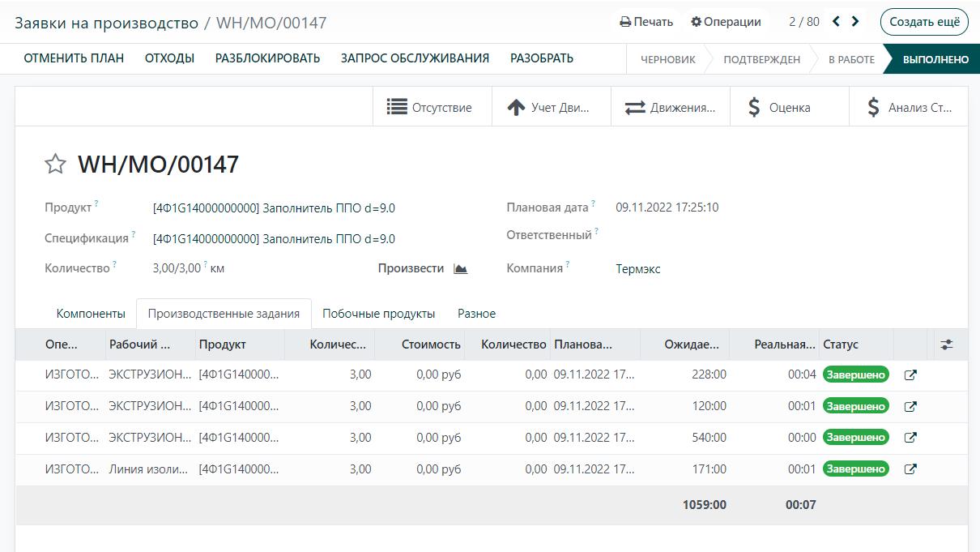Open the Операции actions menu
The width and height of the screenshot is (980, 552).
tap(726, 22)
